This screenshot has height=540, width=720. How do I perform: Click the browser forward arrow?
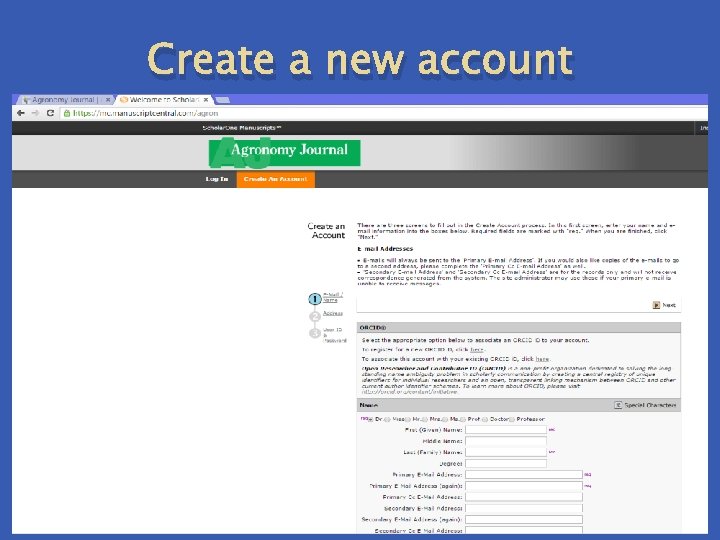(x=35, y=113)
